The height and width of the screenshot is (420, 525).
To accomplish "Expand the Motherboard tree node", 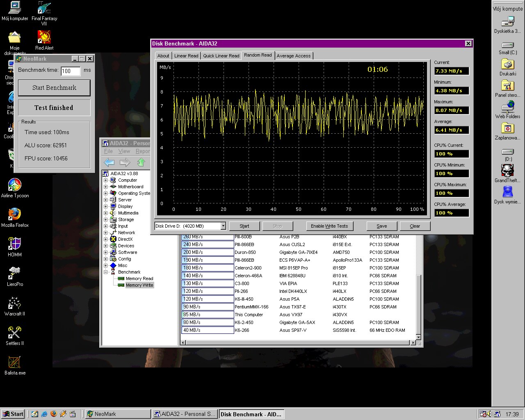I will 105,187.
